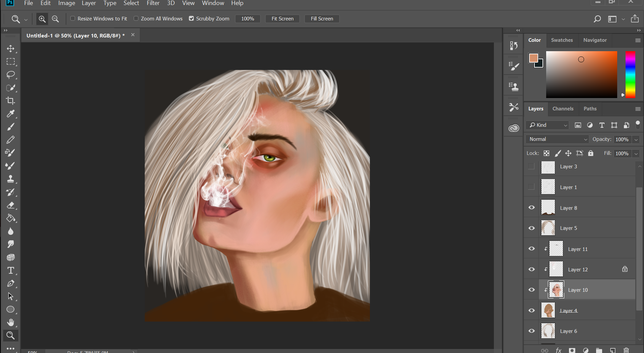Select the Ellipse shape tool
The height and width of the screenshot is (353, 644).
pos(11,310)
